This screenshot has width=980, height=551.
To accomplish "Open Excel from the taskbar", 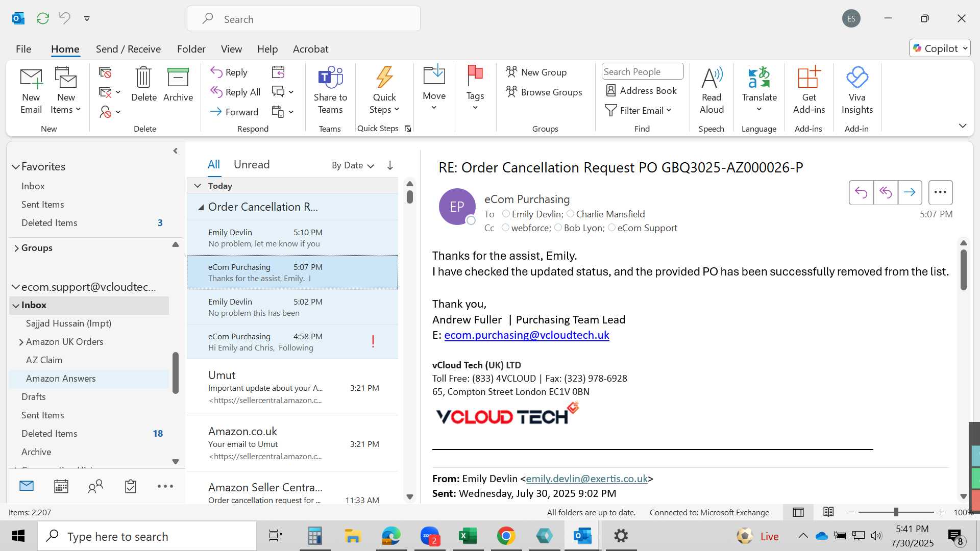I will [x=468, y=536].
